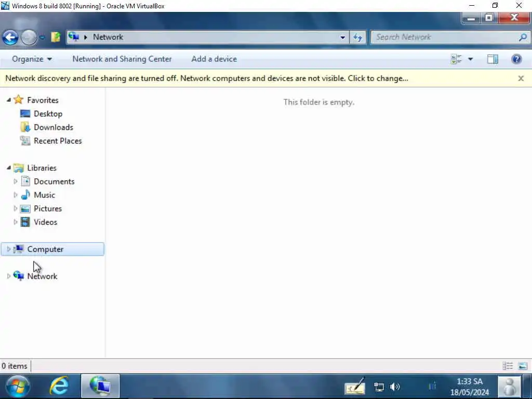532x399 pixels.
Task: Open Network and Sharing Center
Action: [122, 59]
